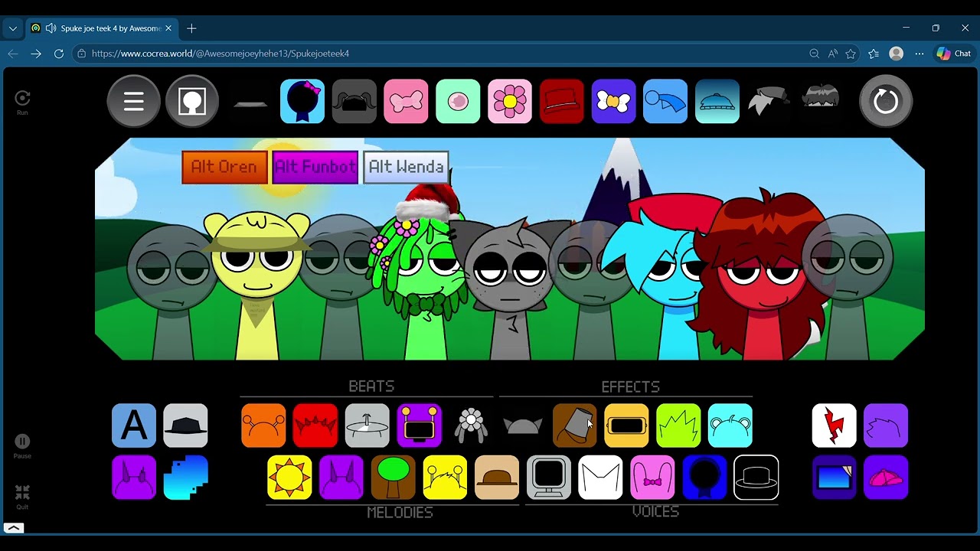The height and width of the screenshot is (551, 980).
Task: Open the hamburger menu button
Action: [x=134, y=101]
